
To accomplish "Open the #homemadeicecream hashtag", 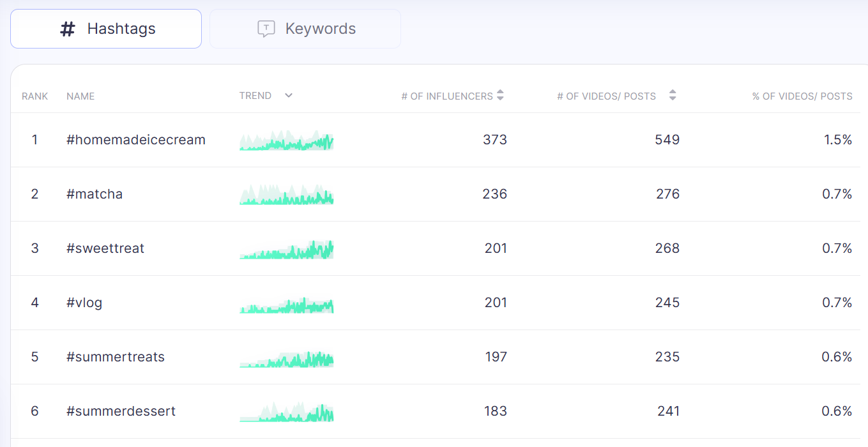I will pyautogui.click(x=136, y=140).
